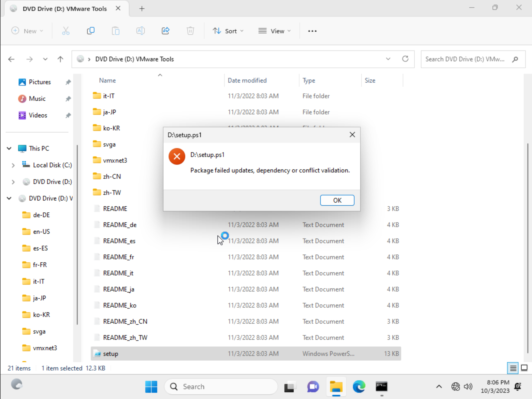Switch to details layout using the status bar toggle
Viewport: 532px width, 399px height.
513,368
